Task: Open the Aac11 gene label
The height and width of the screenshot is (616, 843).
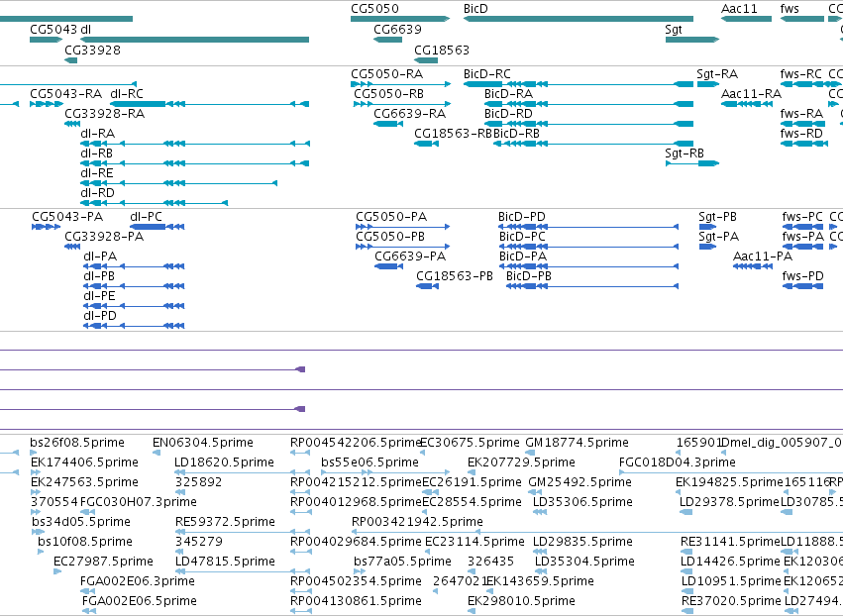Action: point(739,9)
